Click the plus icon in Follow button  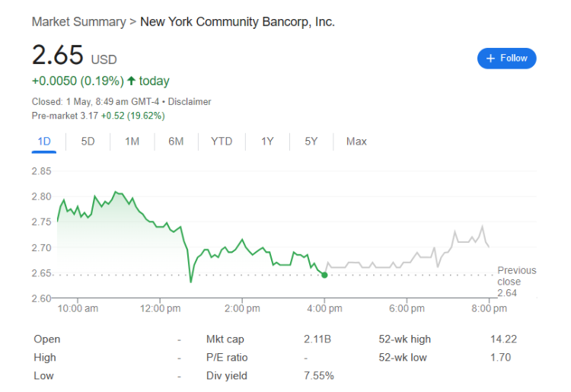(490, 58)
